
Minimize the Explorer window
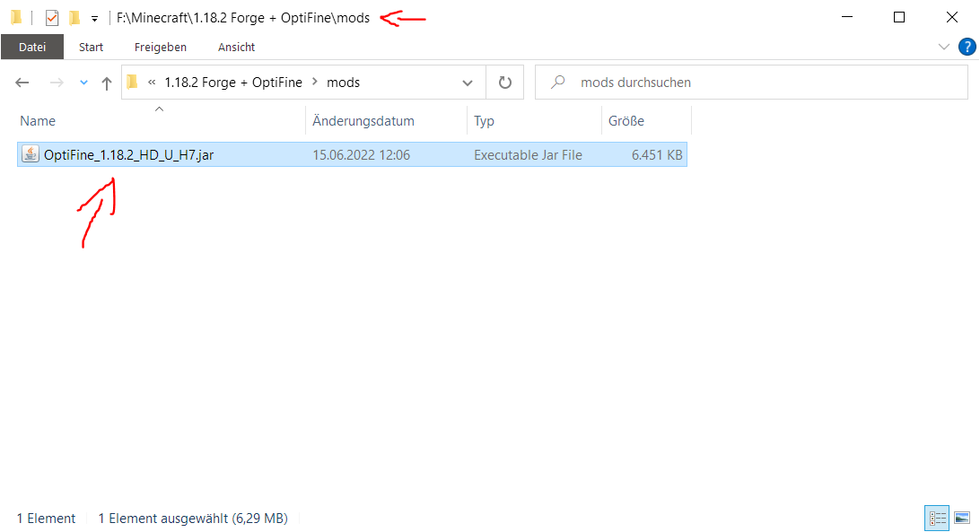pyautogui.click(x=847, y=17)
